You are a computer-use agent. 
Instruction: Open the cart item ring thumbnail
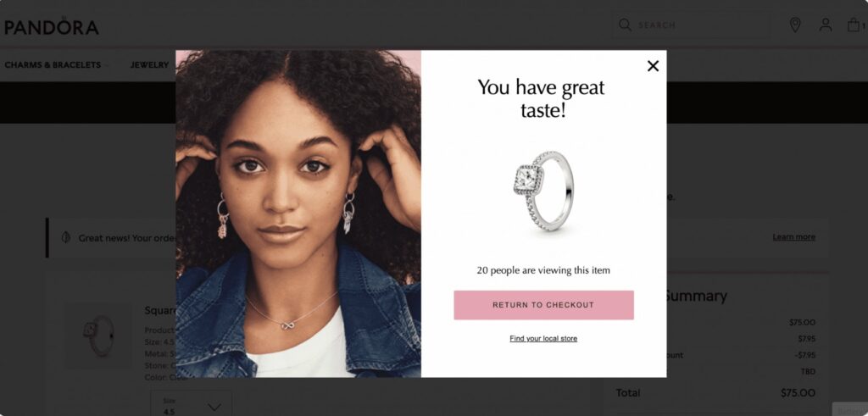tap(98, 336)
